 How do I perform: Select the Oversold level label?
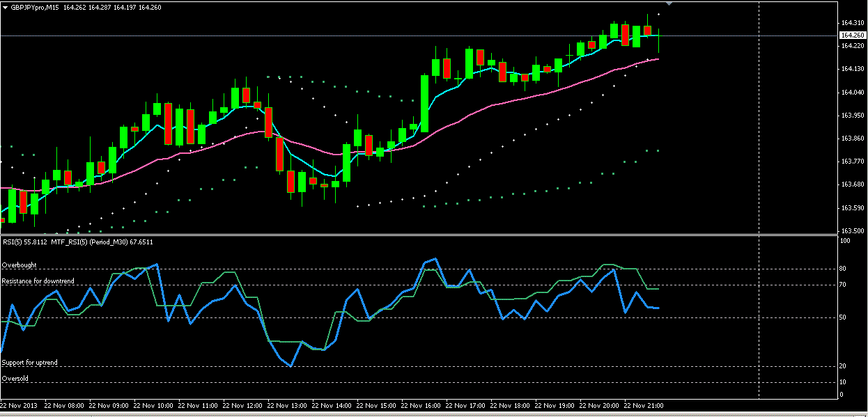pos(16,379)
